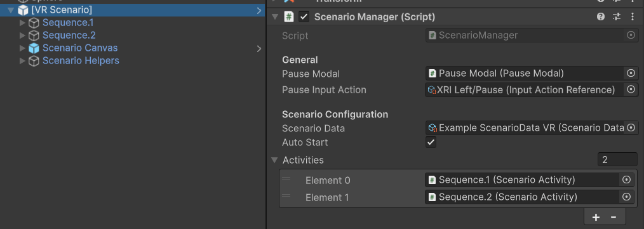Select the Sequence.2 object in hierarchy

69,36
